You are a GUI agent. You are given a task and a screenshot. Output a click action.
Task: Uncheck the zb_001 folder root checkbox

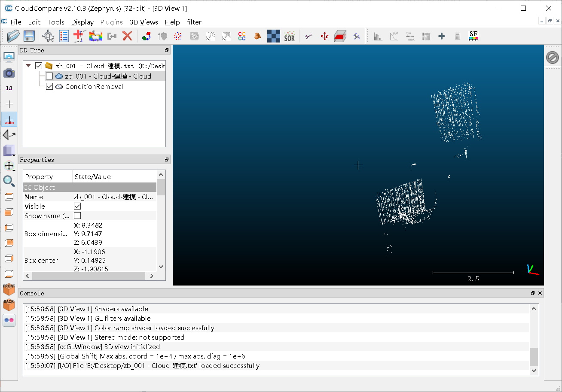[39, 66]
